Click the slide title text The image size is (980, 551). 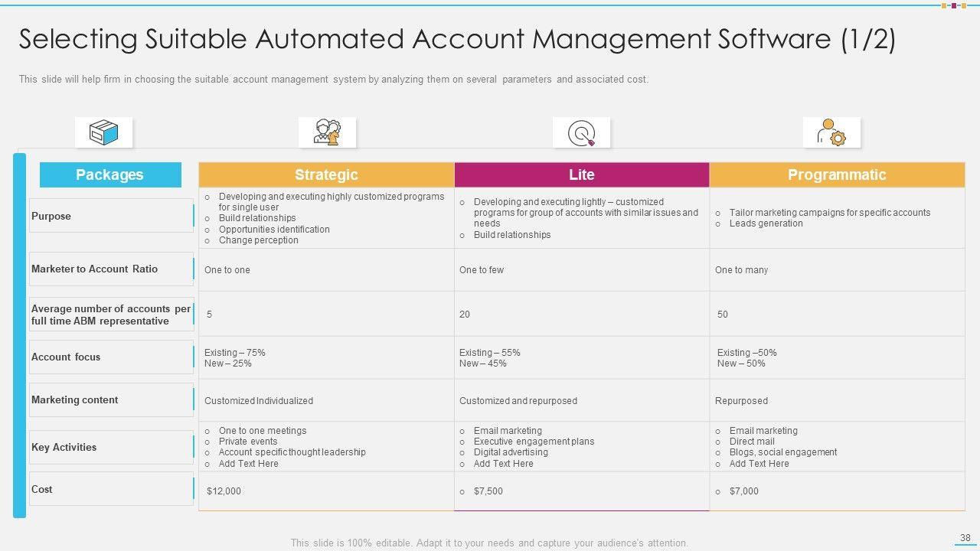(x=457, y=39)
